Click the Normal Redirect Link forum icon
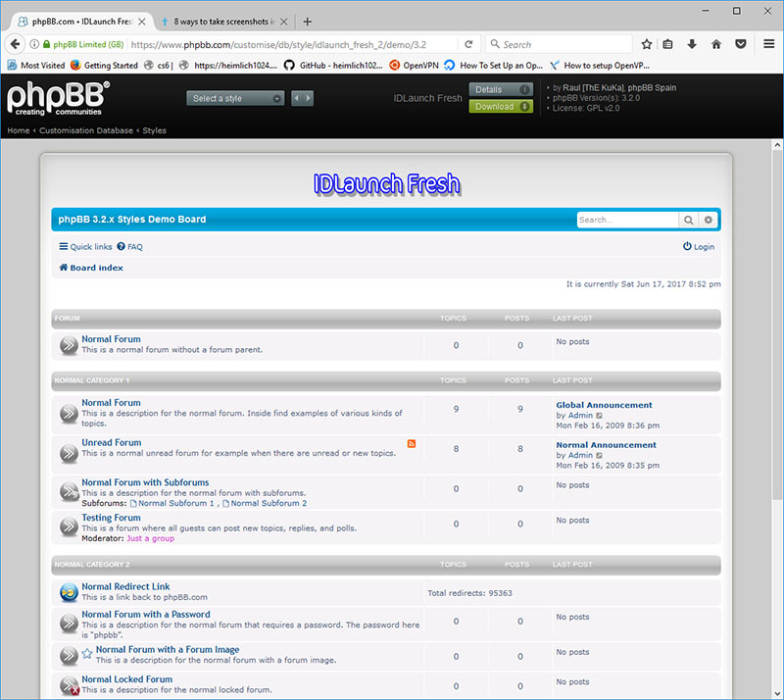 tap(69, 592)
